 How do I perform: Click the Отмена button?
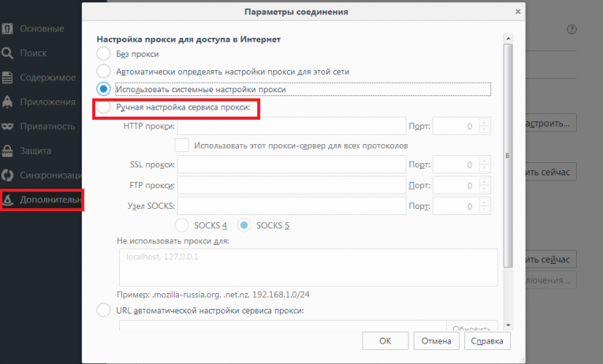pyautogui.click(x=436, y=341)
